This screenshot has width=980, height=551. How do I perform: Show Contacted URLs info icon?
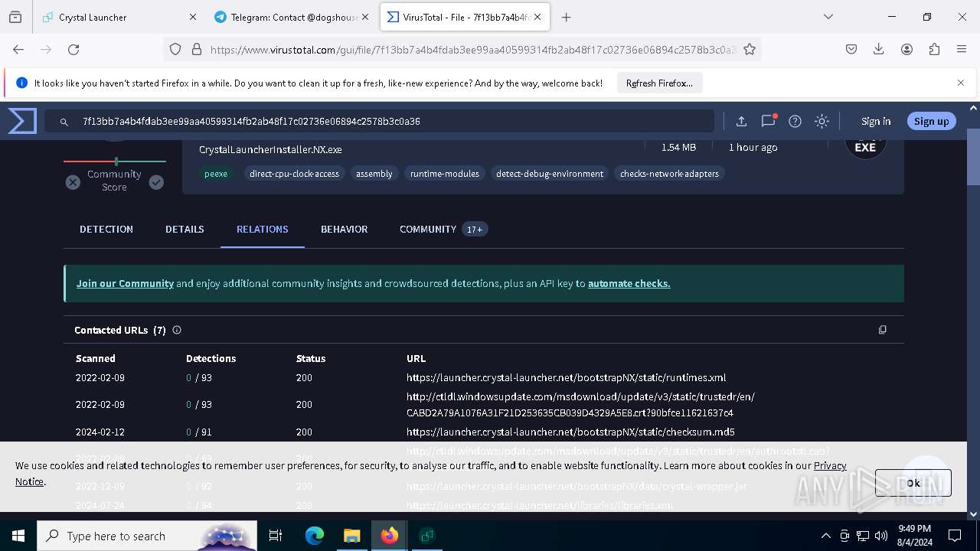(177, 330)
